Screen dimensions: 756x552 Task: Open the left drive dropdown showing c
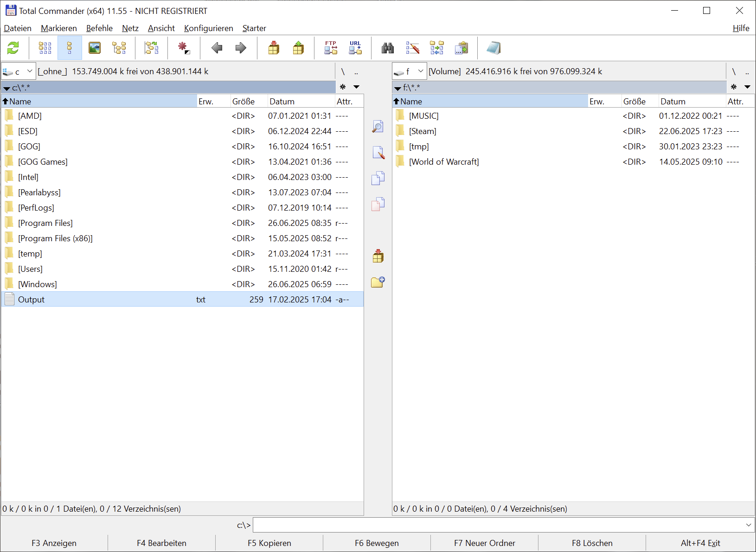pos(19,71)
